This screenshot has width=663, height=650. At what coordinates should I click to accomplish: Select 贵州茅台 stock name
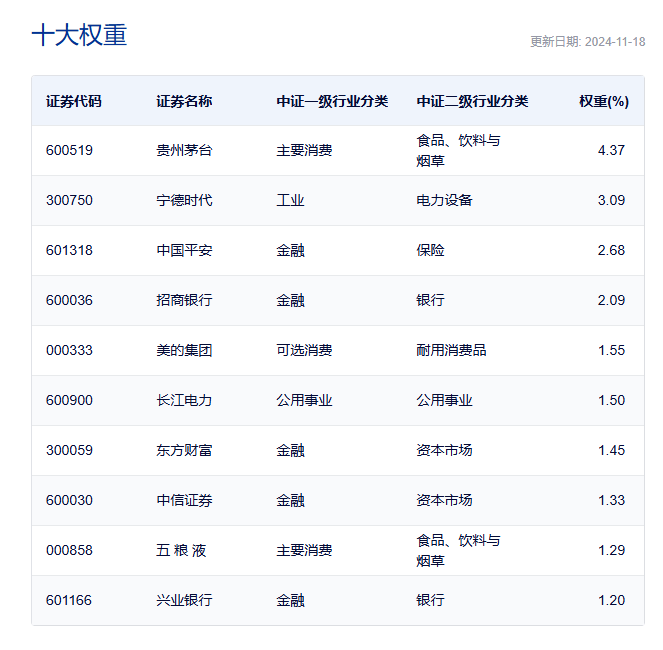pyautogui.click(x=184, y=150)
